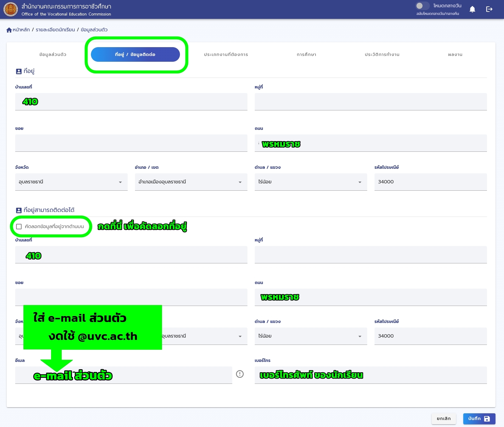Go to หน้าหลัก breadcrumb link
The width and height of the screenshot is (504, 427).
21,30
